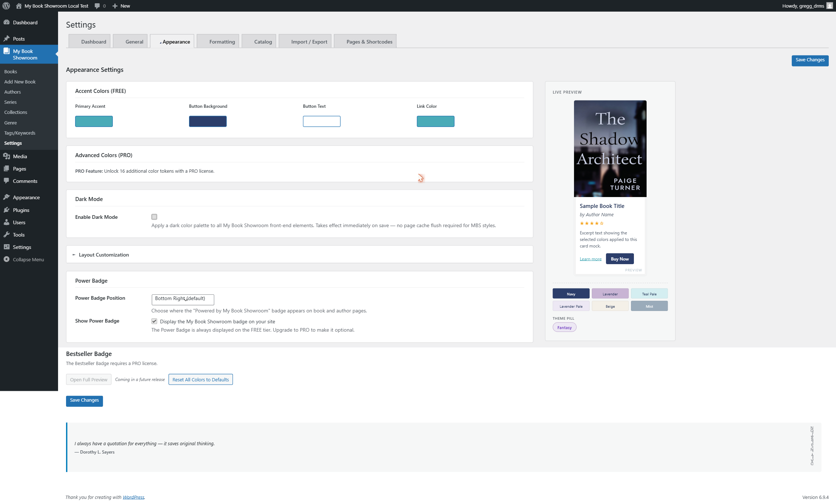836x504 pixels.
Task: Select the Beige palette swatch
Action: [x=610, y=306]
